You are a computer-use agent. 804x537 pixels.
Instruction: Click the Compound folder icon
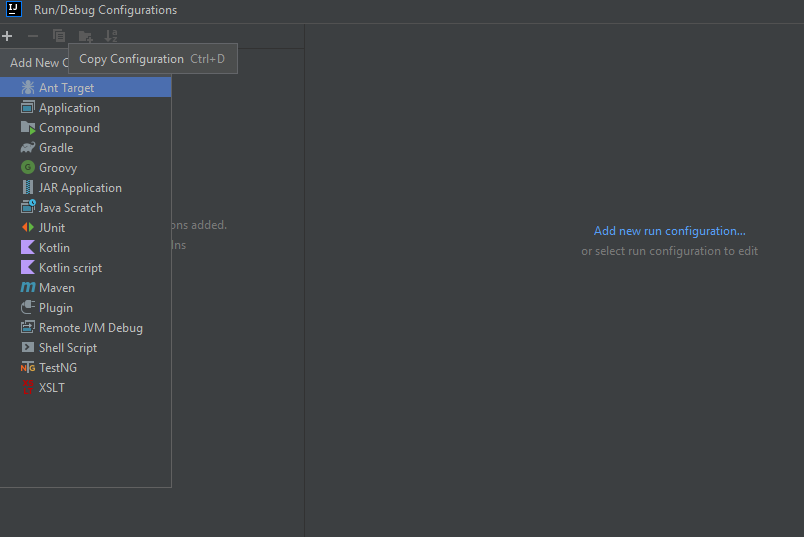pyautogui.click(x=28, y=127)
